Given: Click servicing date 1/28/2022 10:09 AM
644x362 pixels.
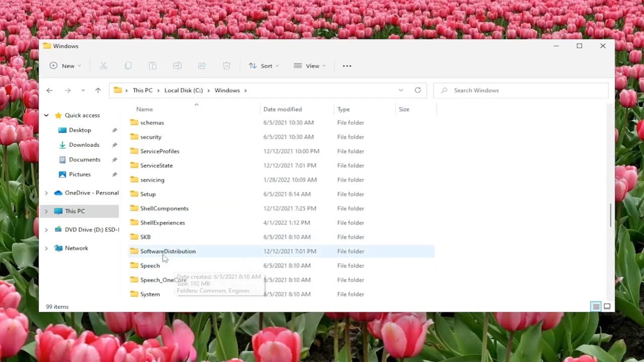Looking at the screenshot, I should tap(290, 179).
